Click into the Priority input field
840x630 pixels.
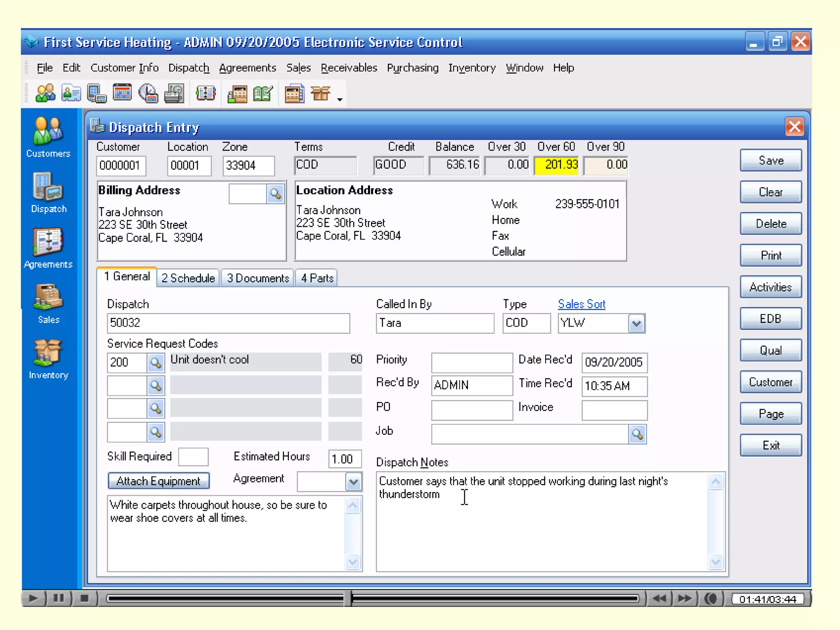click(472, 363)
